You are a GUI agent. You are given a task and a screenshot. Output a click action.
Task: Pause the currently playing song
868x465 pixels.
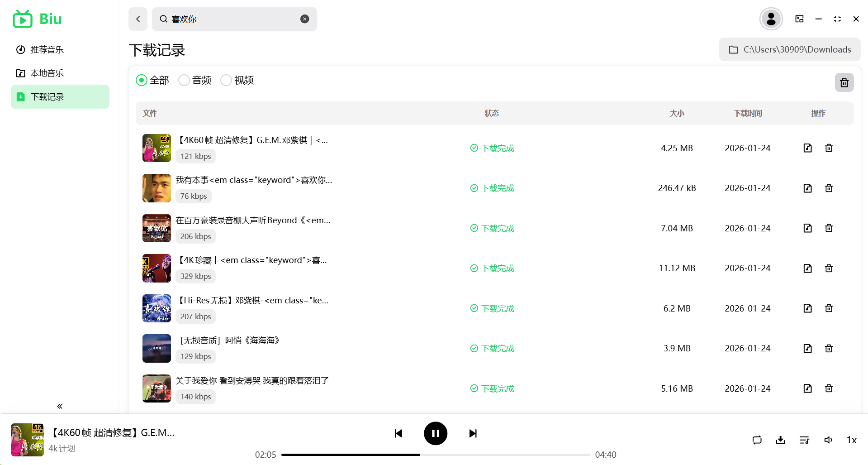pyautogui.click(x=435, y=433)
